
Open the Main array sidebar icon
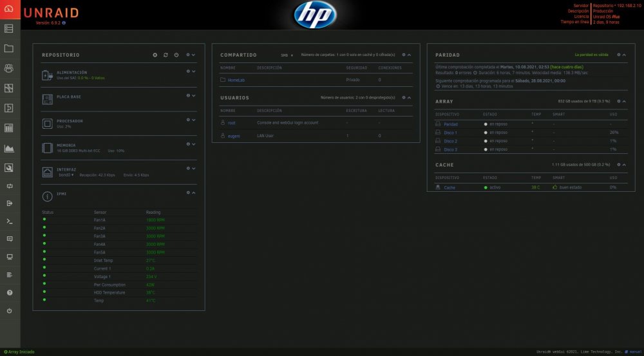click(x=8, y=29)
